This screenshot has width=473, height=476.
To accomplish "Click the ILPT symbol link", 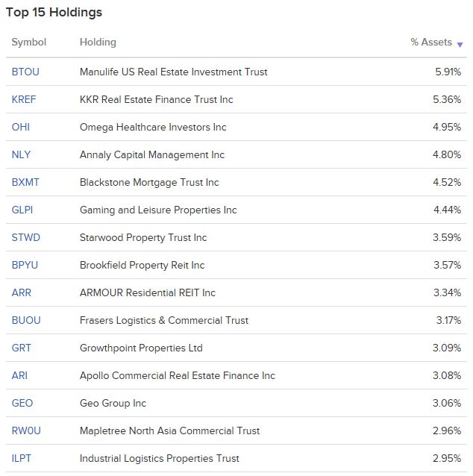I will pos(21,458).
